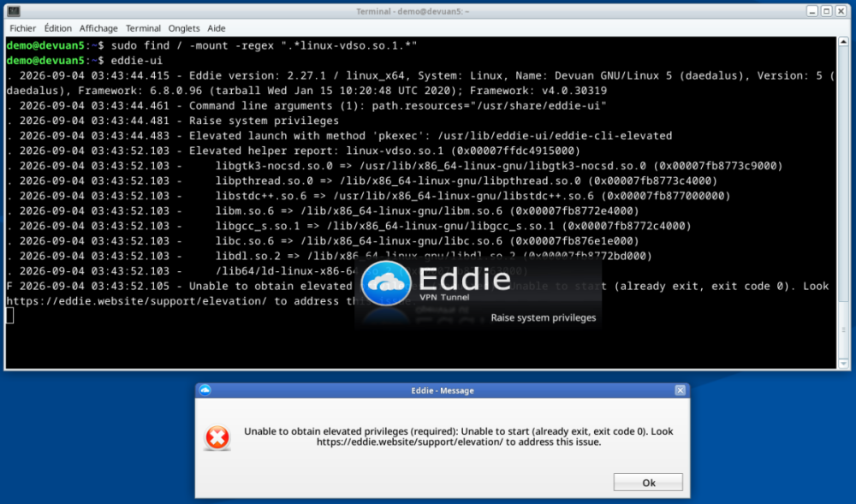Click the Eddie splash cloud logo

385,283
